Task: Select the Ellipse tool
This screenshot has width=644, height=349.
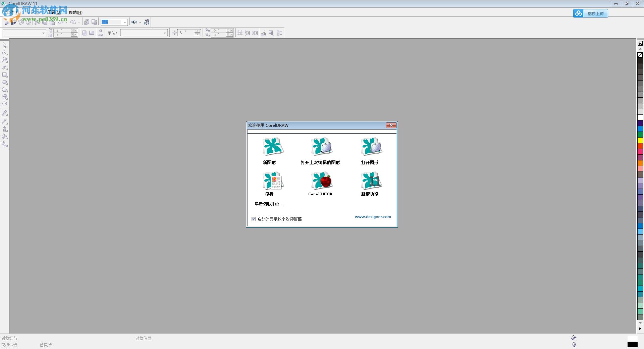Action: coord(4,82)
